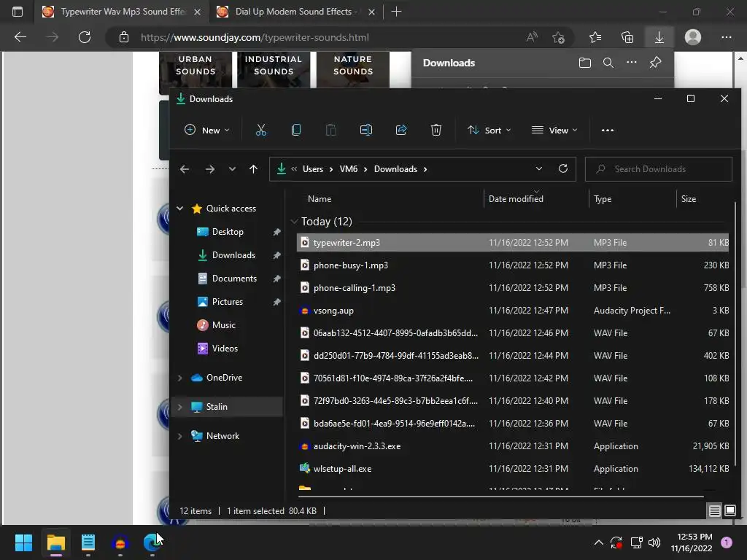This screenshot has height=560, width=747.
Task: Click the Delete trash icon in Explorer toolbar
Action: click(436, 130)
